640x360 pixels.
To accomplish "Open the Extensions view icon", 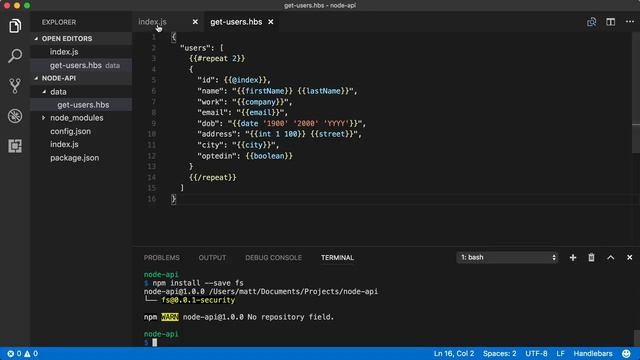I will click(15, 146).
